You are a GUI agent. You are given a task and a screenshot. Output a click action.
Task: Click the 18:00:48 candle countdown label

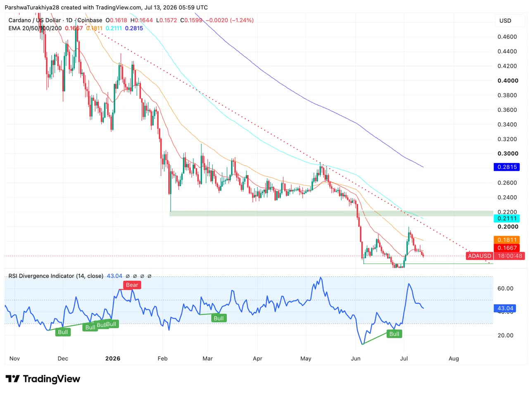510,256
